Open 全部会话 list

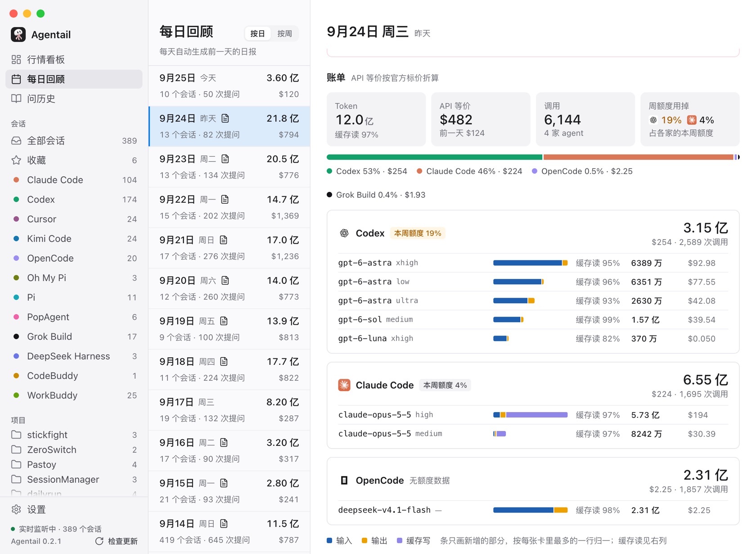[74, 141]
